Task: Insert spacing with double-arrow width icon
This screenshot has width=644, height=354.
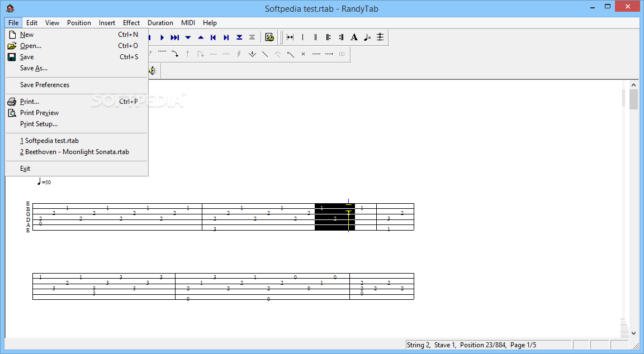Action: coord(290,37)
